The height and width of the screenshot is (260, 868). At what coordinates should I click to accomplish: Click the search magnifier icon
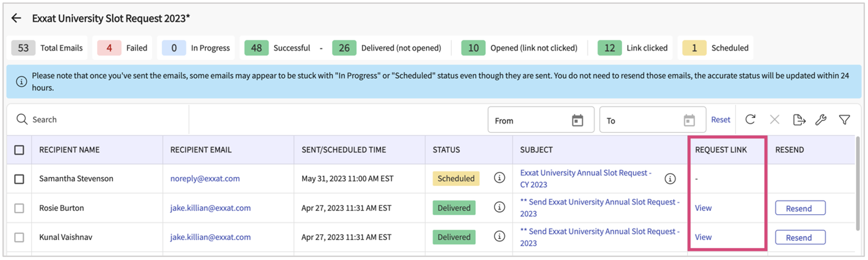(22, 120)
